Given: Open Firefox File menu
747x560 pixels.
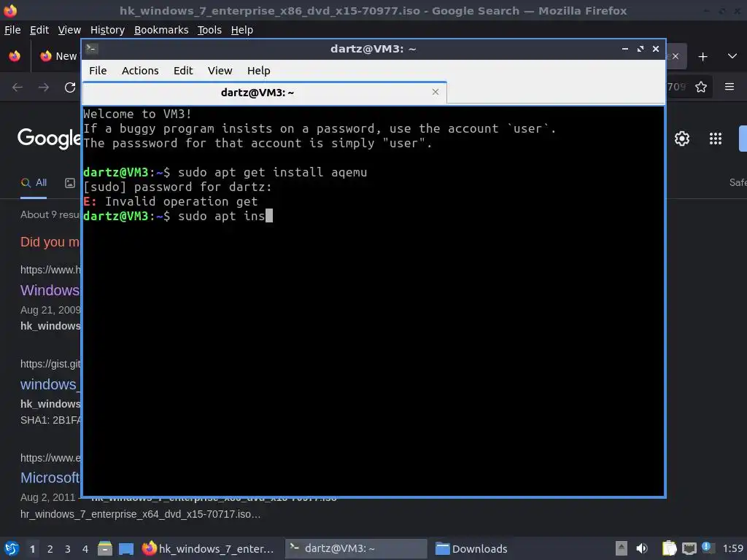Looking at the screenshot, I should (12, 30).
